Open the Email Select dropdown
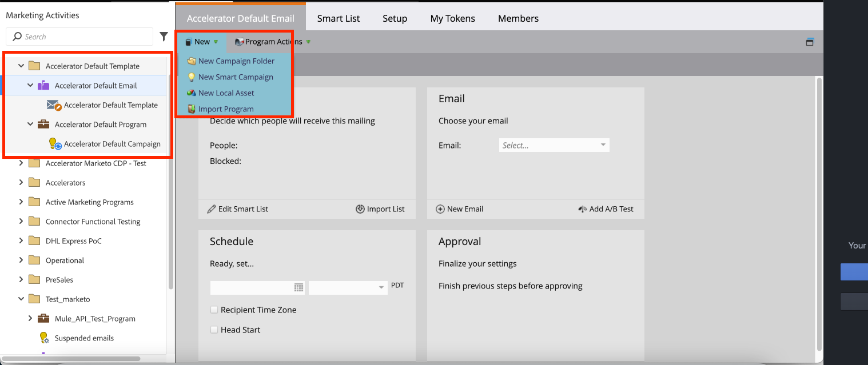 [554, 145]
